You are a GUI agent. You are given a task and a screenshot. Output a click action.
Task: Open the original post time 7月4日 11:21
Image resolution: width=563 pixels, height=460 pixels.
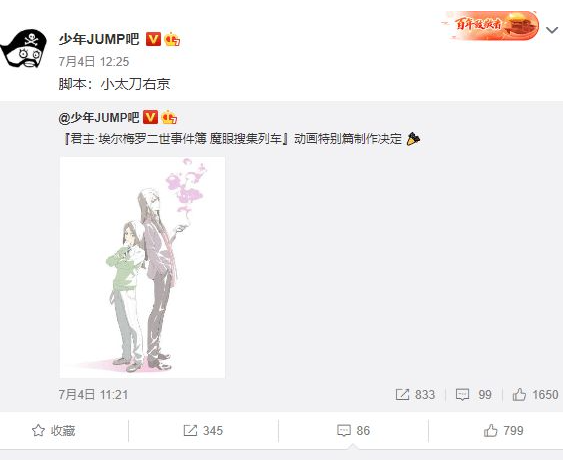coord(93,395)
